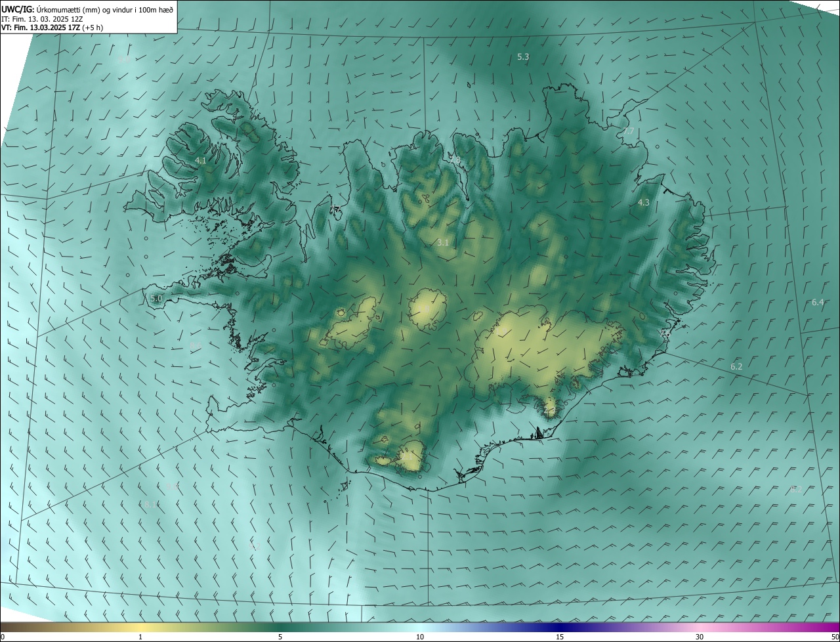This screenshot has height=642, width=840.
Task: Click the 5.0 value on the Snæfellsnes peninsula
Action: [156, 298]
